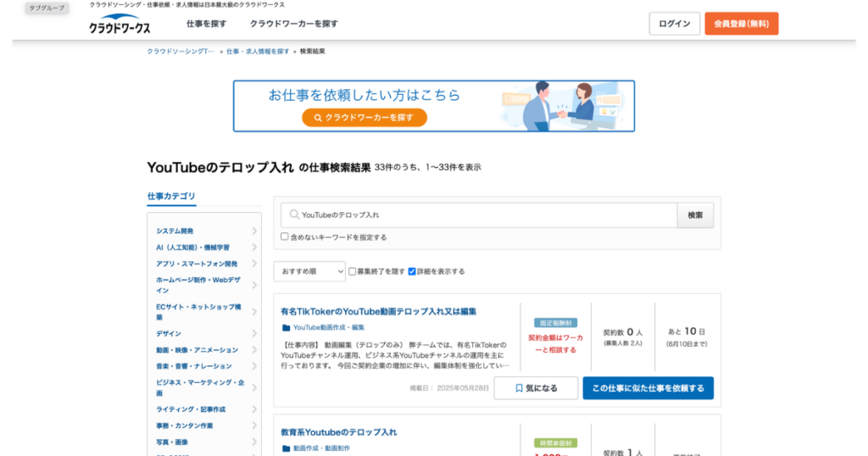868x456 pixels.
Task: Click the 気になる button
Action: coord(536,388)
